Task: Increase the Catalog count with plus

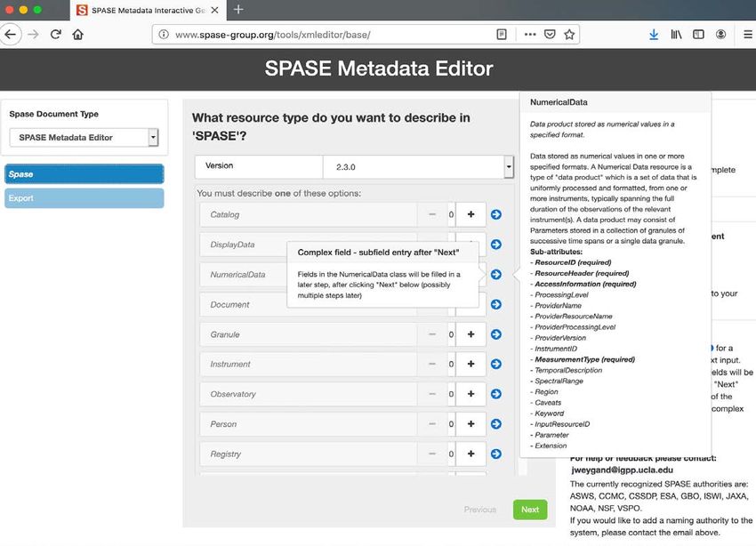Action: coord(470,214)
